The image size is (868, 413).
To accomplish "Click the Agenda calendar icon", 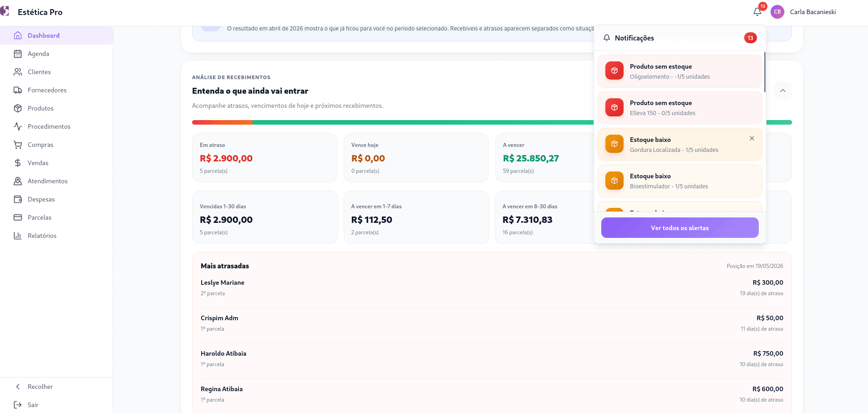I will pos(18,54).
